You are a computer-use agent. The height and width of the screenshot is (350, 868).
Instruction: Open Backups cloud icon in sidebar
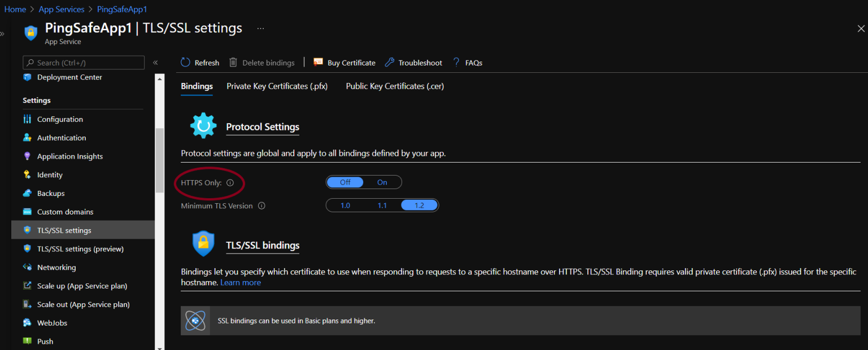(x=27, y=194)
